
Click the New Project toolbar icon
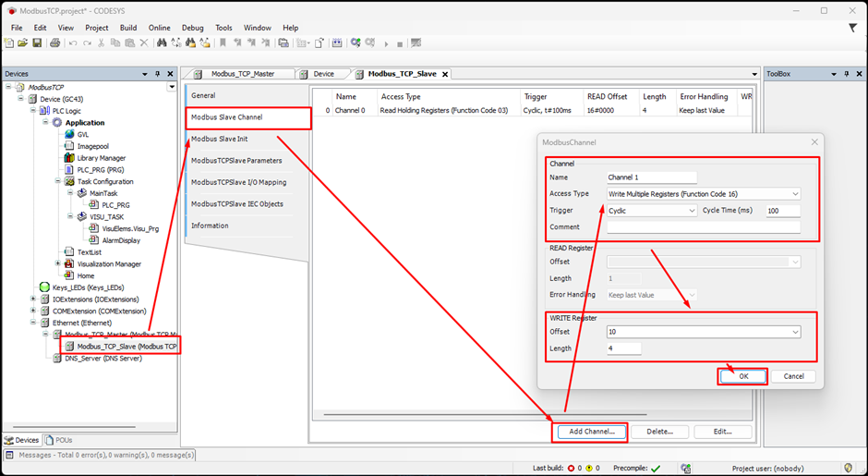click(9, 43)
